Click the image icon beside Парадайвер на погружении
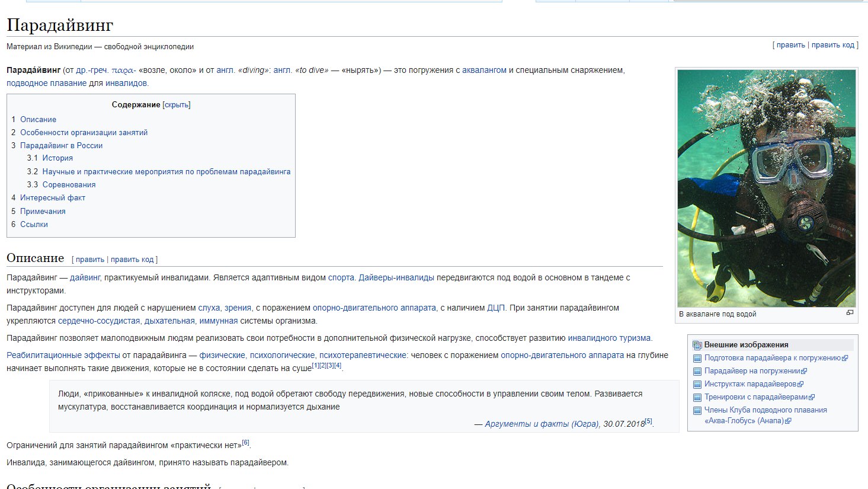Screen dimensions: 868x489 click(x=697, y=371)
